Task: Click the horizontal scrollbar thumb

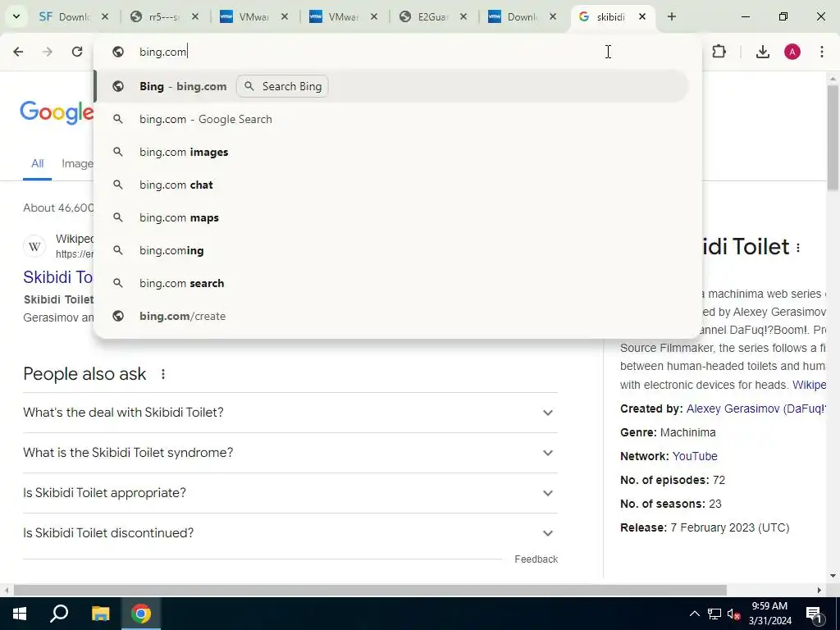Action: [x=370, y=591]
